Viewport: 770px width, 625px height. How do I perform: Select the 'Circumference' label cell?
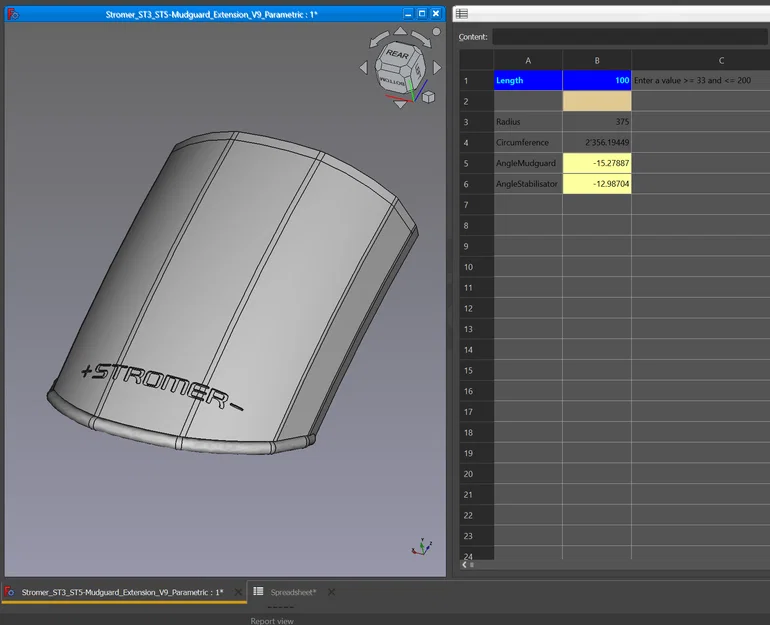coord(528,142)
